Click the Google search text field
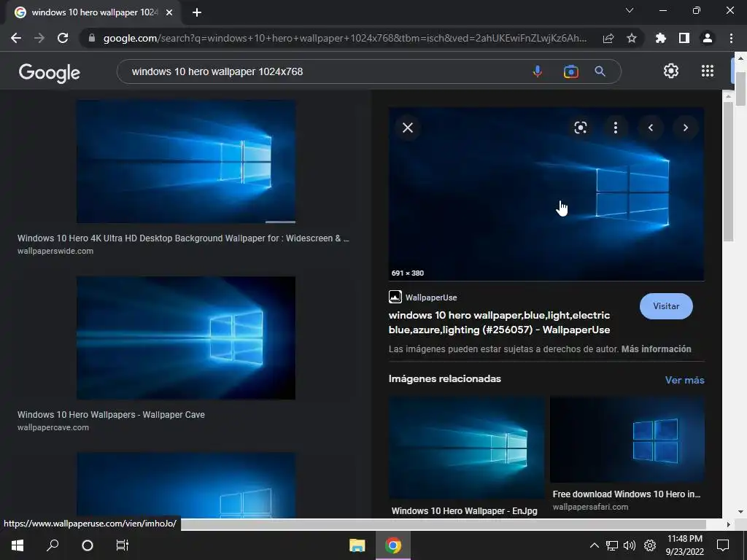Image resolution: width=747 pixels, height=560 pixels. pyautogui.click(x=324, y=71)
